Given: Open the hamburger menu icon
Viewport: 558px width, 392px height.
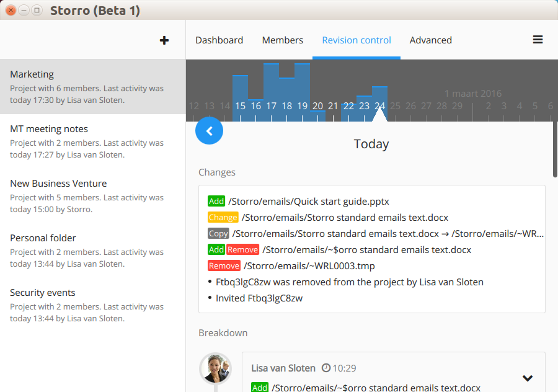Looking at the screenshot, I should pos(538,40).
